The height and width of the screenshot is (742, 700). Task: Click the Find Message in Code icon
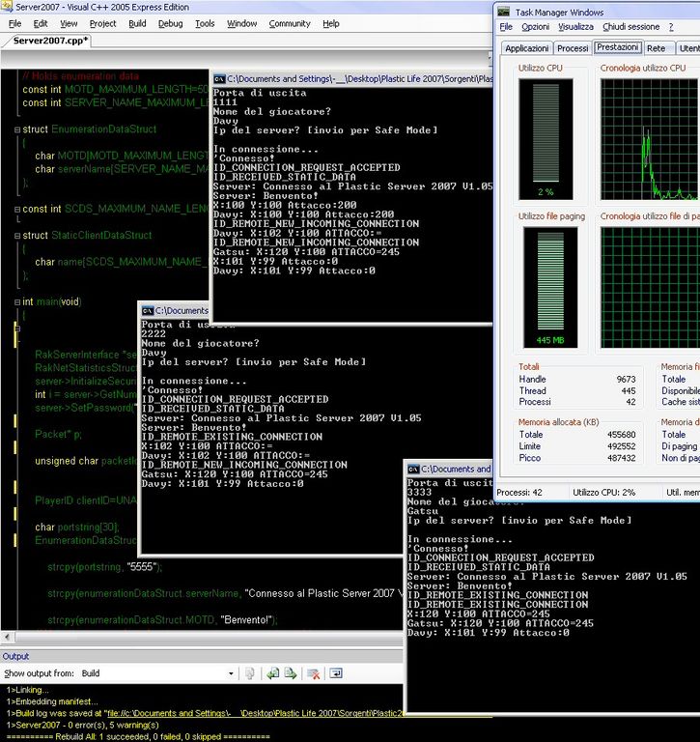pos(250,673)
